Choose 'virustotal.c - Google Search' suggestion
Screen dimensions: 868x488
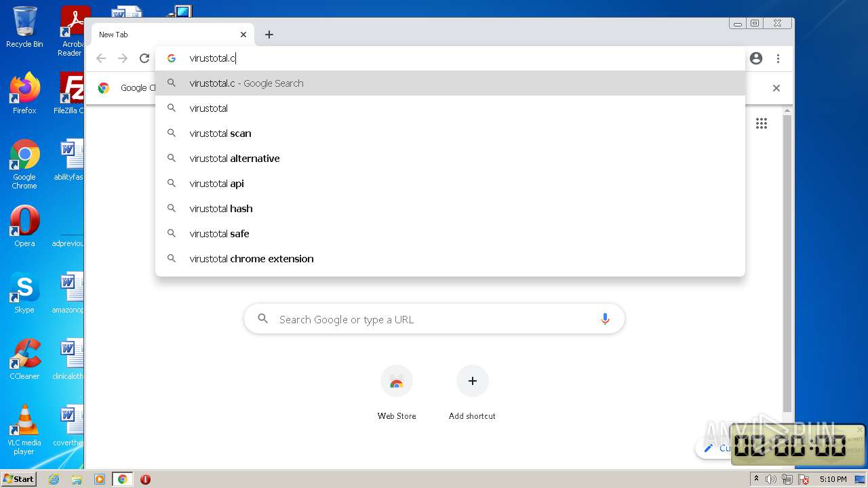(x=450, y=83)
